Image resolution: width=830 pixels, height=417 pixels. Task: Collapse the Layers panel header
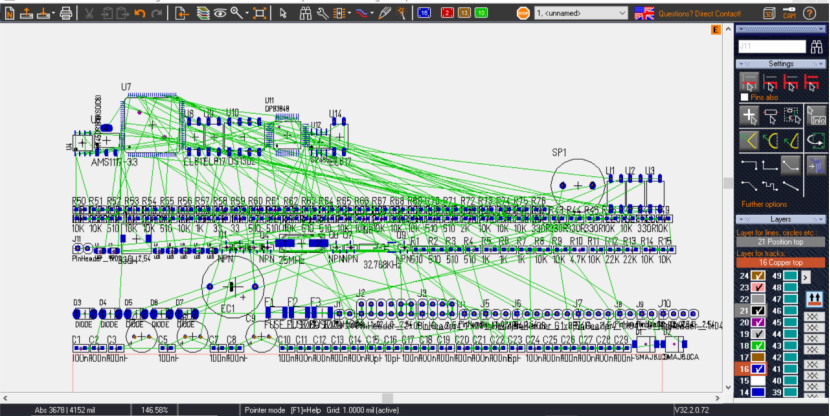[781, 219]
